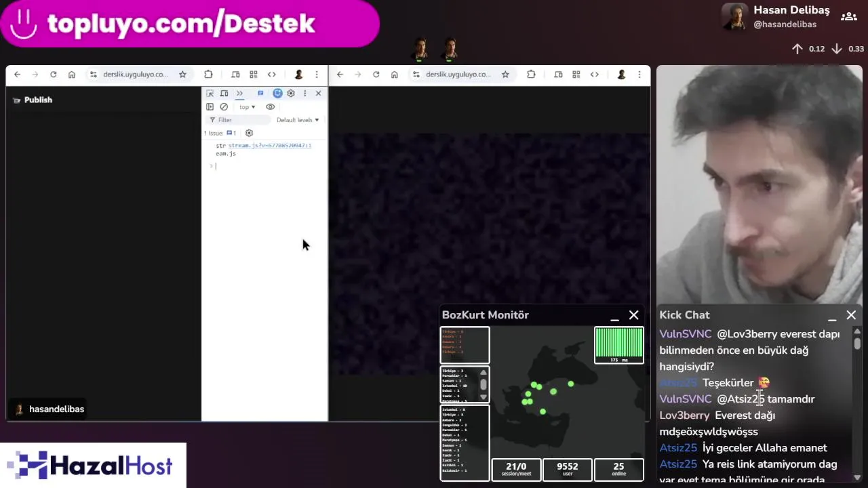This screenshot has height=488, width=868.
Task: Click the 9552 user counter
Action: (568, 470)
